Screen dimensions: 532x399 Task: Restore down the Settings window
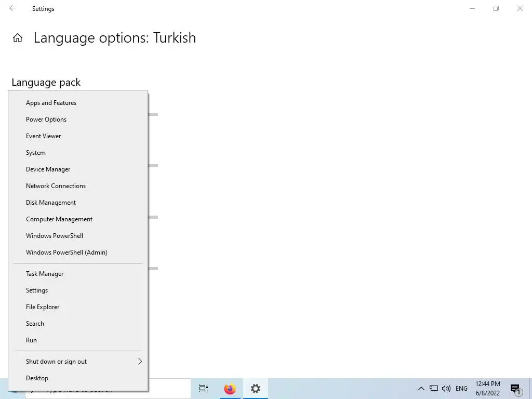496,8
